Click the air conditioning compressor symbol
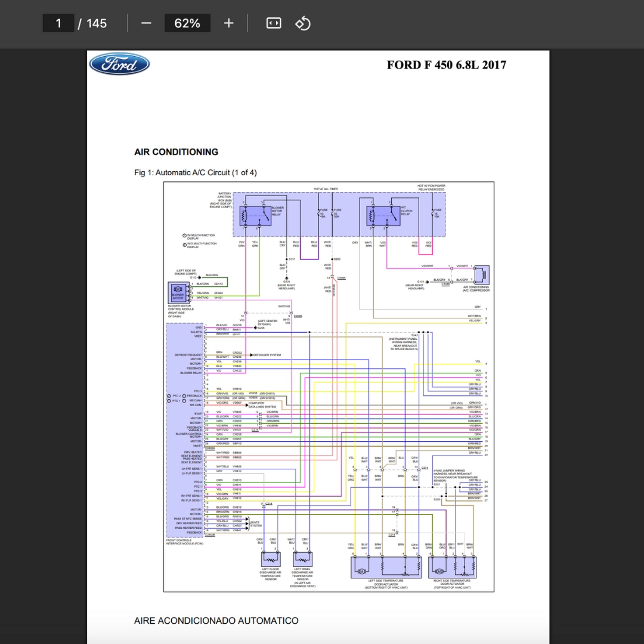Image resolution: width=644 pixels, height=644 pixels. pos(482,275)
